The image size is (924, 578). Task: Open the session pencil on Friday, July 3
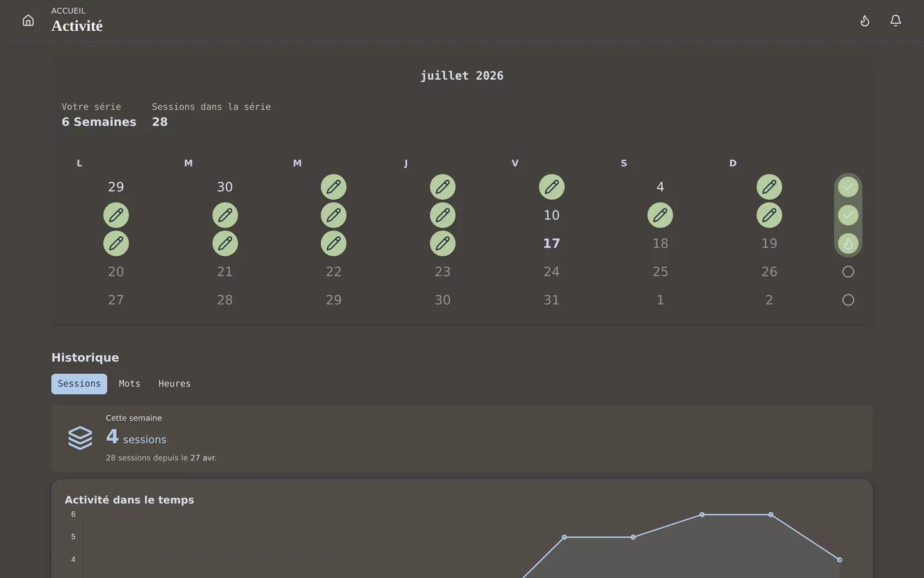tap(552, 187)
